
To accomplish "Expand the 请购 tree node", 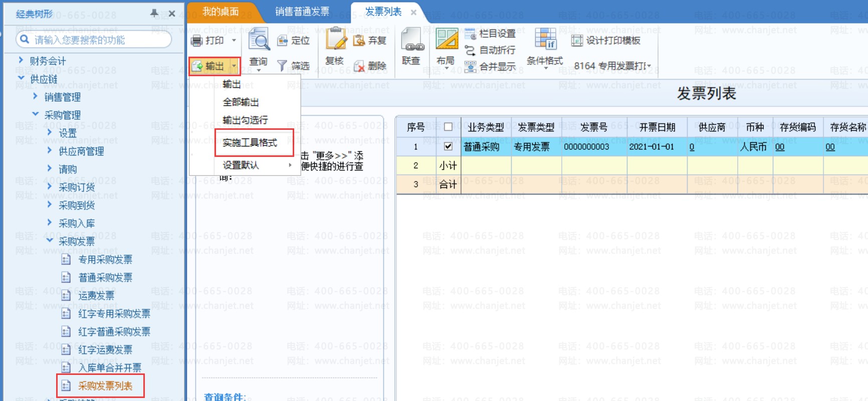I will pyautogui.click(x=49, y=168).
